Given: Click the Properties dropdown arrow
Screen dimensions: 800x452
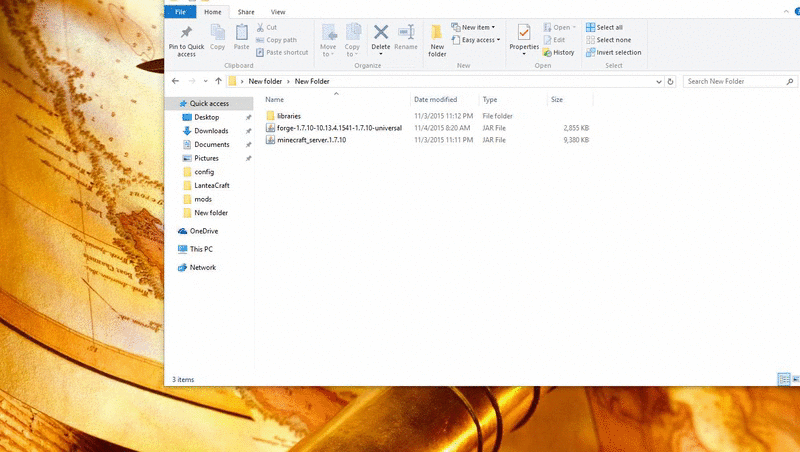Looking at the screenshot, I should pos(524,54).
